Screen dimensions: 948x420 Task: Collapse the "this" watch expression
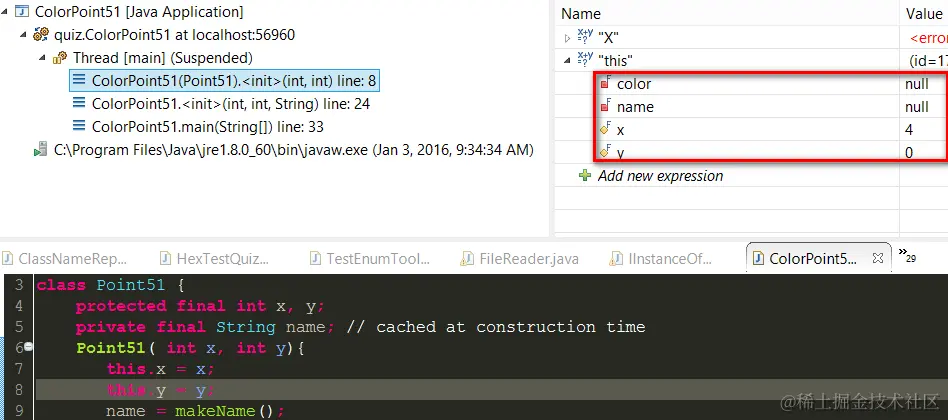click(x=567, y=60)
